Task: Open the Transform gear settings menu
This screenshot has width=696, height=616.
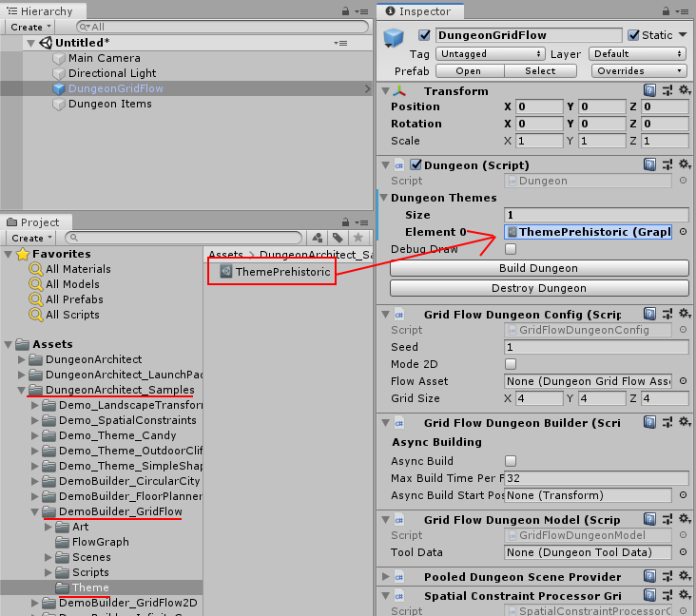Action: pos(684,90)
